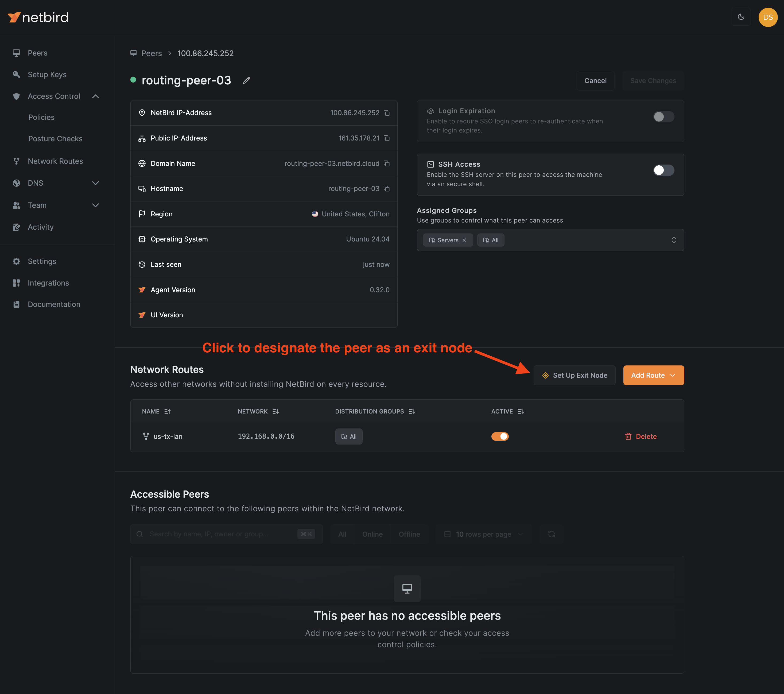Expand the Team sidebar section
The height and width of the screenshot is (694, 784).
37,205
